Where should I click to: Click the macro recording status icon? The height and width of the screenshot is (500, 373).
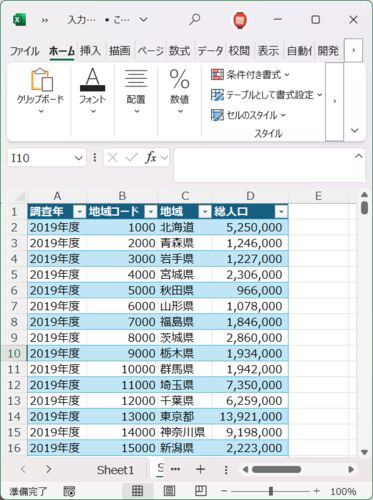(69, 491)
